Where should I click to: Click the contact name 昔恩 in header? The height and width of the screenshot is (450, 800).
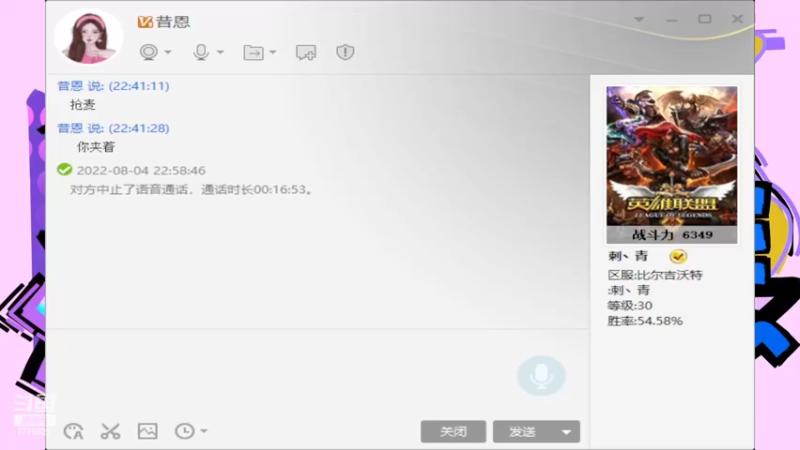pyautogui.click(x=173, y=21)
